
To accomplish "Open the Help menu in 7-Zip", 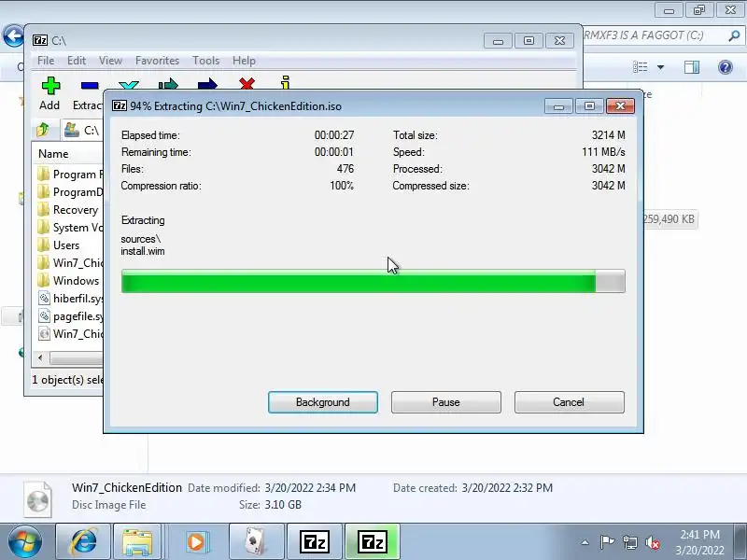I will click(x=244, y=61).
